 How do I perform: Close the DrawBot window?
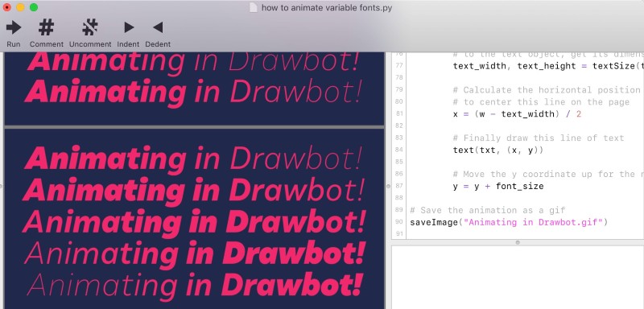(x=7, y=7)
